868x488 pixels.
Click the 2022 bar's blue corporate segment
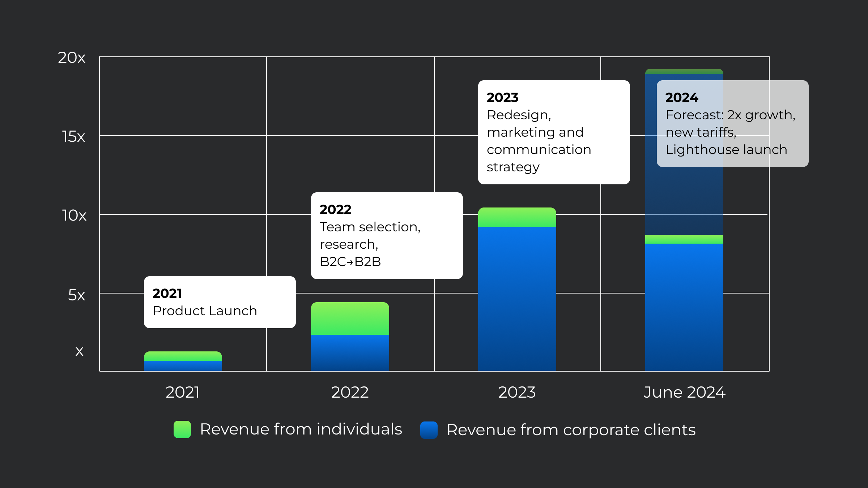(x=350, y=352)
